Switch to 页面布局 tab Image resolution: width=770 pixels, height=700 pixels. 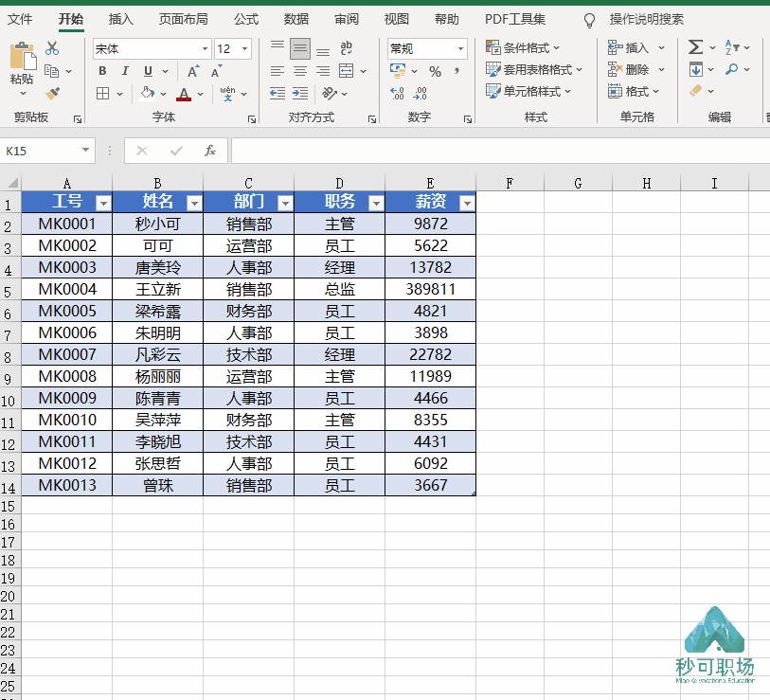click(x=183, y=19)
